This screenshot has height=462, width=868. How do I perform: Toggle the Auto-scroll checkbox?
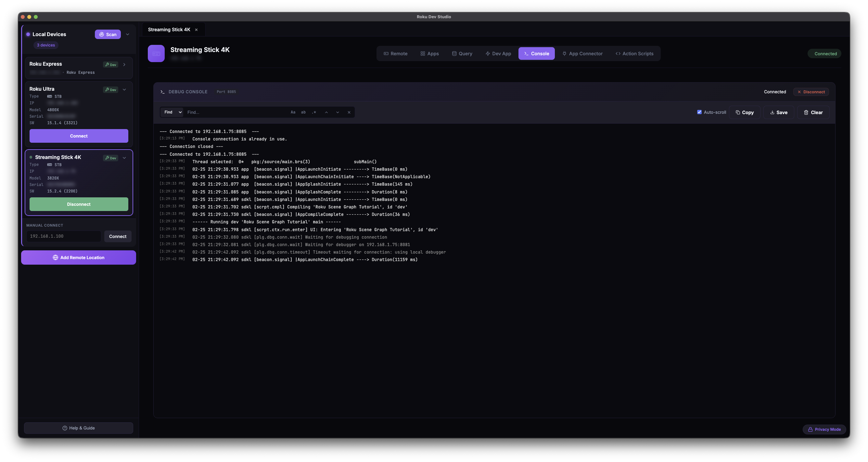[699, 112]
